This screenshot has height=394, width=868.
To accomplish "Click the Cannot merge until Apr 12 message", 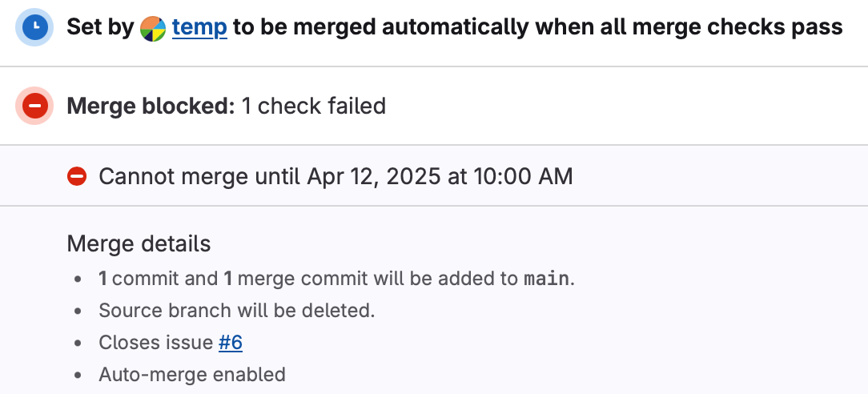I will 336,176.
